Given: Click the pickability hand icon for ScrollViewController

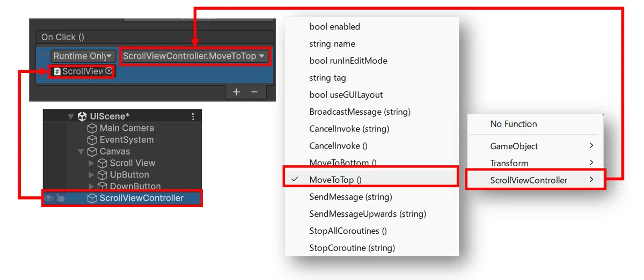Looking at the screenshot, I should 60,198.
